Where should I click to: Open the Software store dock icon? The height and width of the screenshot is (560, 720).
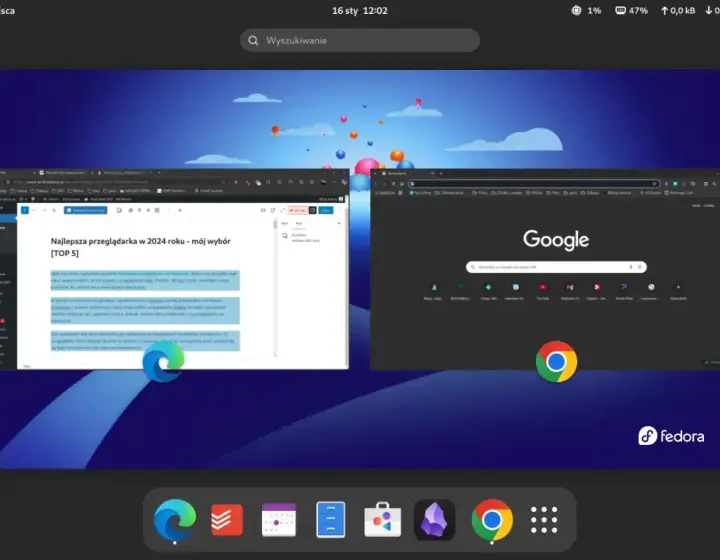point(382,520)
